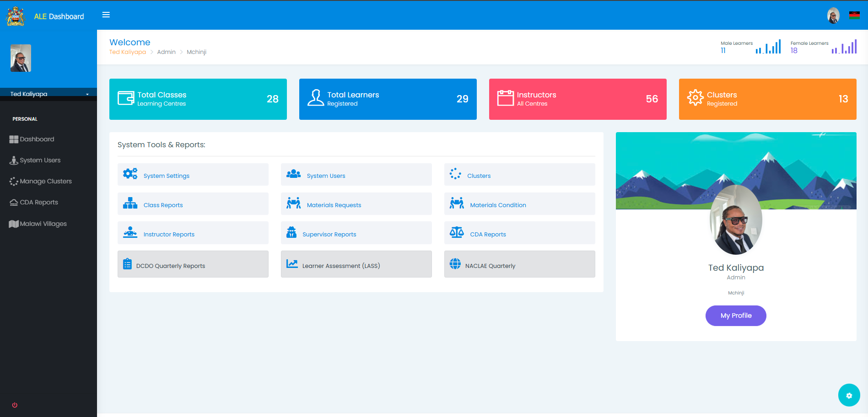Click the Ted Kaliyapa breadcrumb link
Viewport: 868px width, 417px height.
(x=127, y=52)
